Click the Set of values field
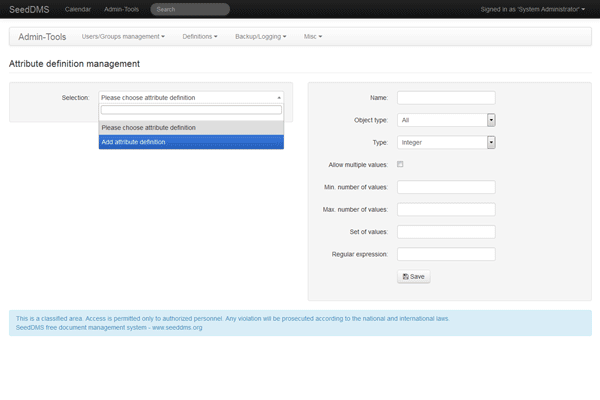 [446, 232]
